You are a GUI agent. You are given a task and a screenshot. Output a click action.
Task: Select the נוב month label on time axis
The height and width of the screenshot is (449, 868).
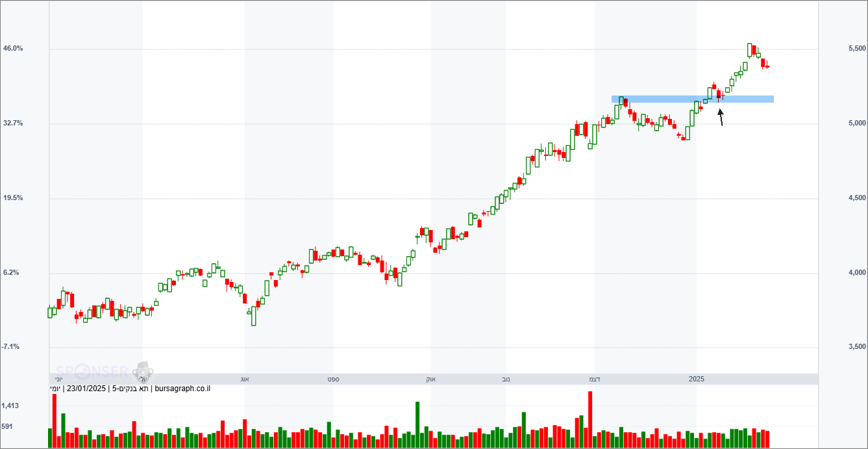coord(505,379)
